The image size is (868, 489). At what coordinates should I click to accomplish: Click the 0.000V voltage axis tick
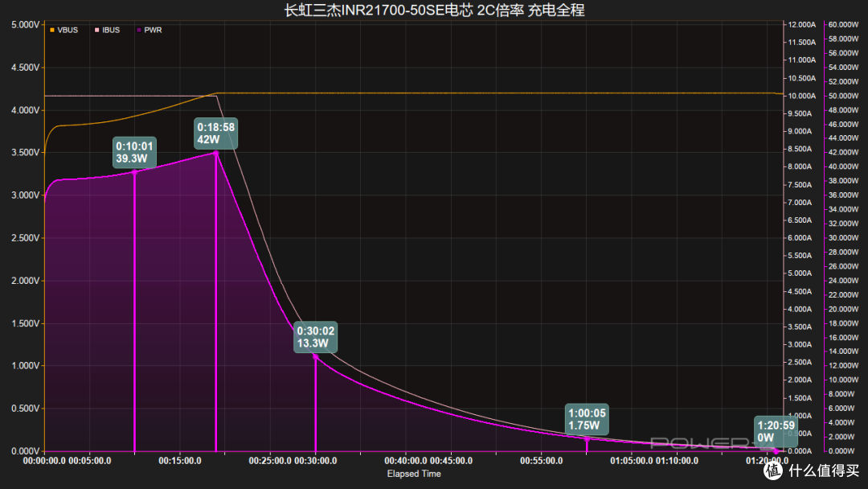[26, 451]
